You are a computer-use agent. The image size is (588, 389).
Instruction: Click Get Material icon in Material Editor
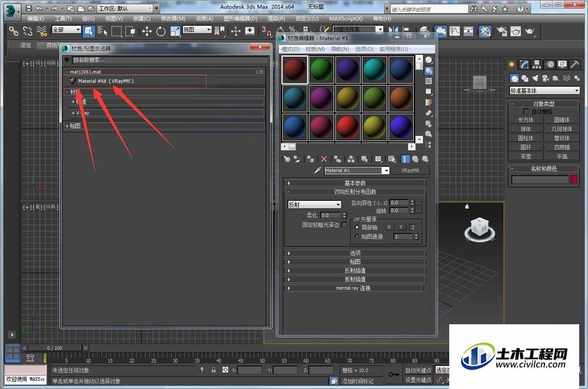(287, 159)
